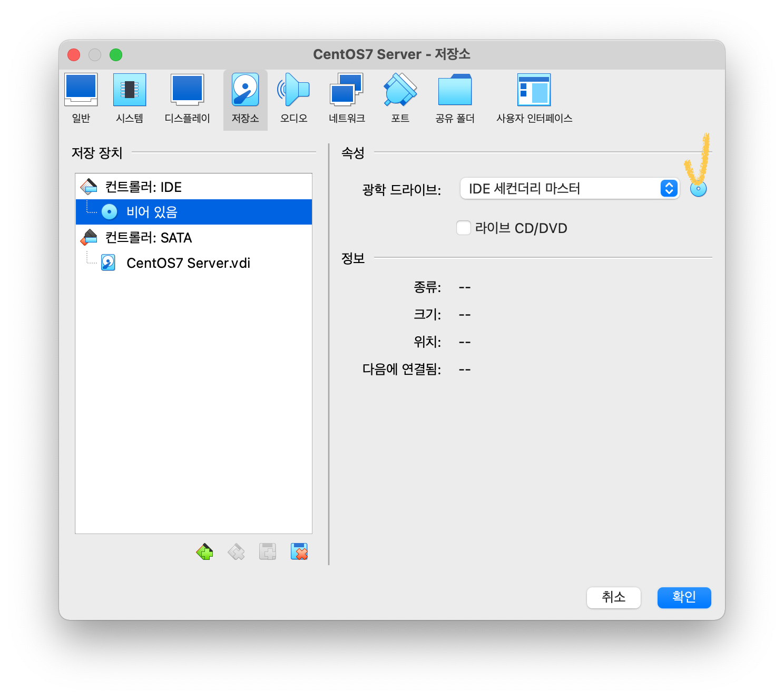The image size is (784, 698).
Task: Click the 광학 드라이브: label
Action: [401, 189]
